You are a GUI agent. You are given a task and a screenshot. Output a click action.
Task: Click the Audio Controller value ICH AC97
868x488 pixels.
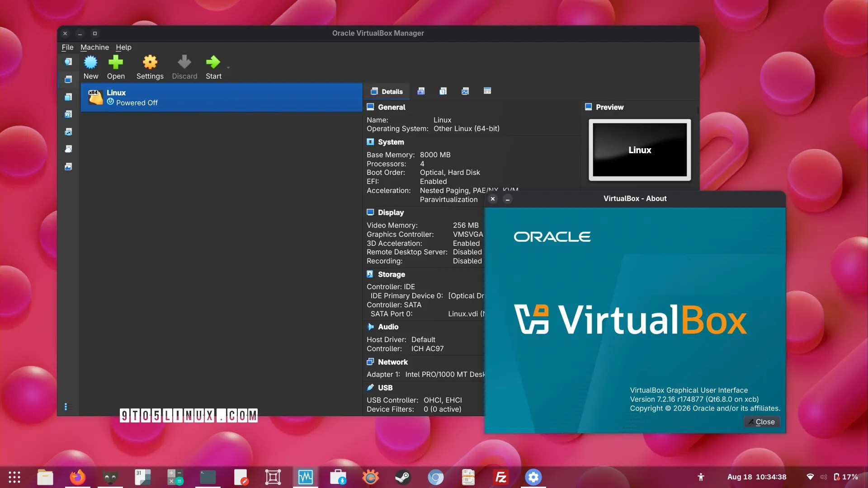427,348
